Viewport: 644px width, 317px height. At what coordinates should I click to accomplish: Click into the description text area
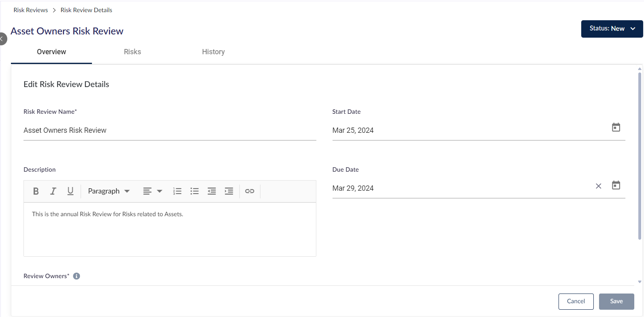click(170, 230)
